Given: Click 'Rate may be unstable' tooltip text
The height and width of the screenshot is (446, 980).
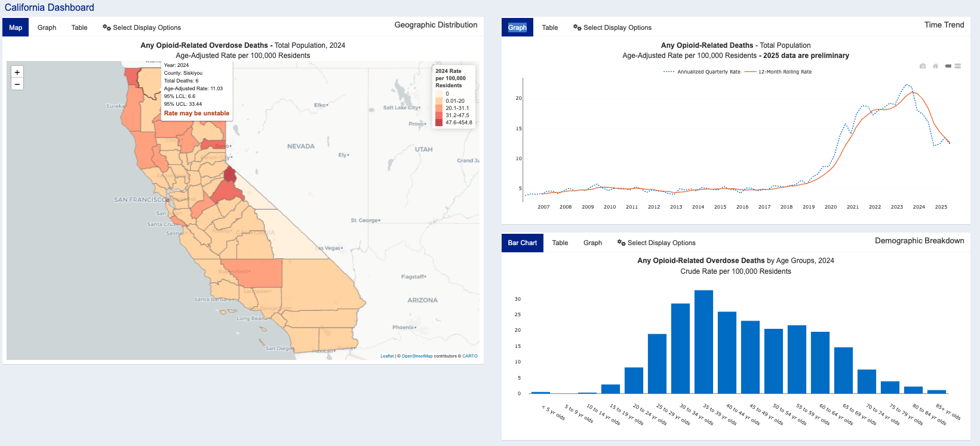Looking at the screenshot, I should 196,113.
